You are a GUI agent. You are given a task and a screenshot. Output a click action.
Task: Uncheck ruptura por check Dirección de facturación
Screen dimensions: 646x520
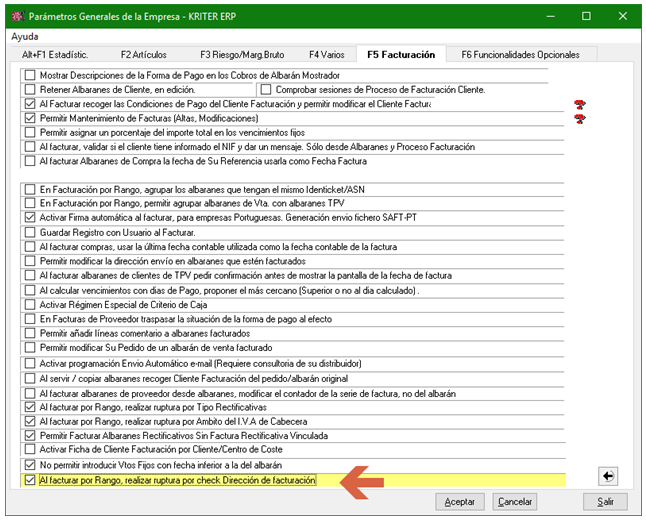30,480
